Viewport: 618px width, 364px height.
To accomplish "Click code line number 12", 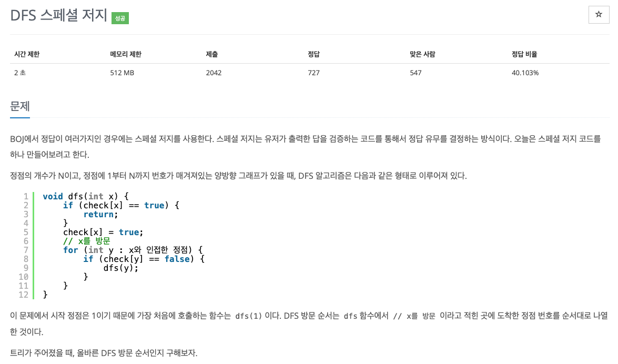I will tap(23, 295).
